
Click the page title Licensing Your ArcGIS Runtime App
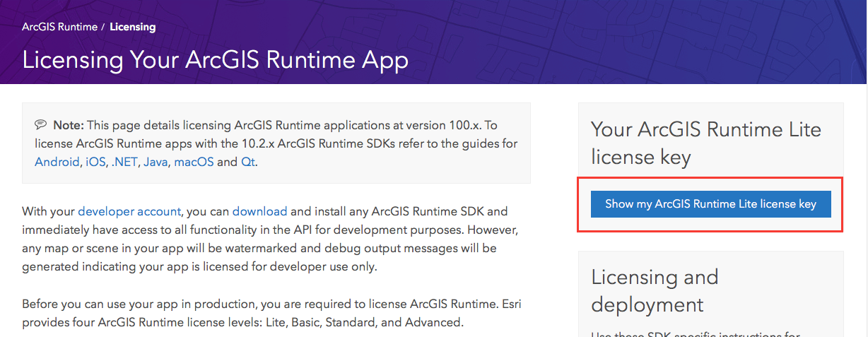216,60
